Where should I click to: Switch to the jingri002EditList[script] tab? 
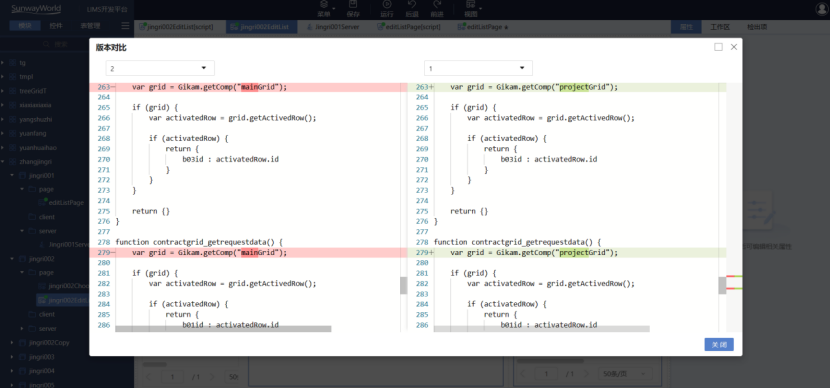coord(176,27)
